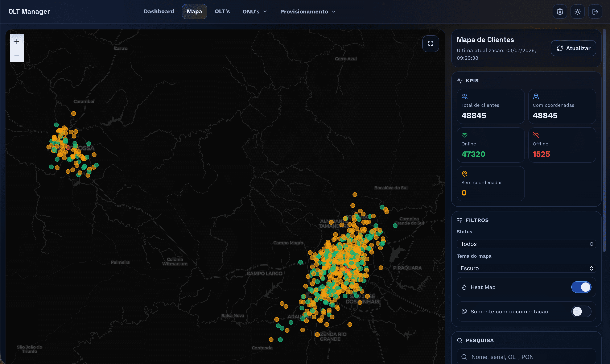Click the Cerro Azul label on the map

point(346,59)
